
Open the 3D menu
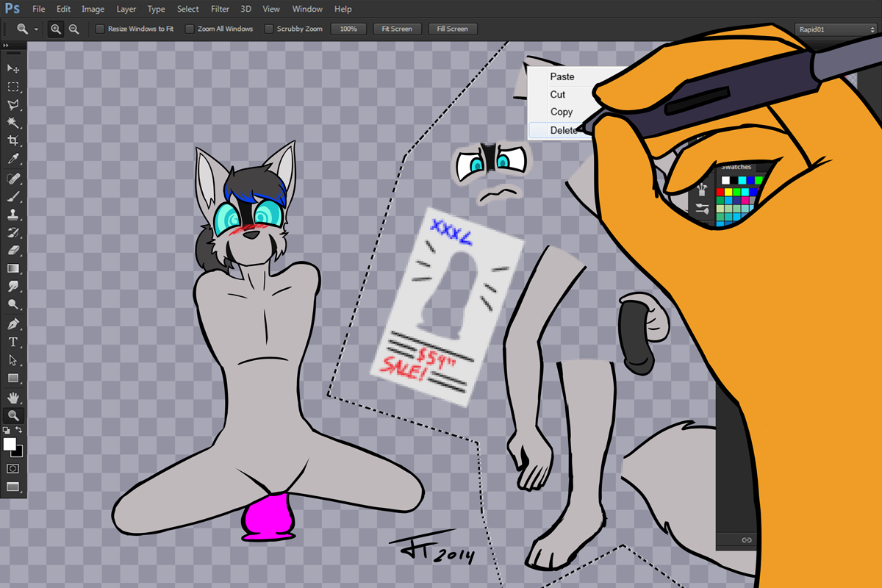tap(245, 9)
